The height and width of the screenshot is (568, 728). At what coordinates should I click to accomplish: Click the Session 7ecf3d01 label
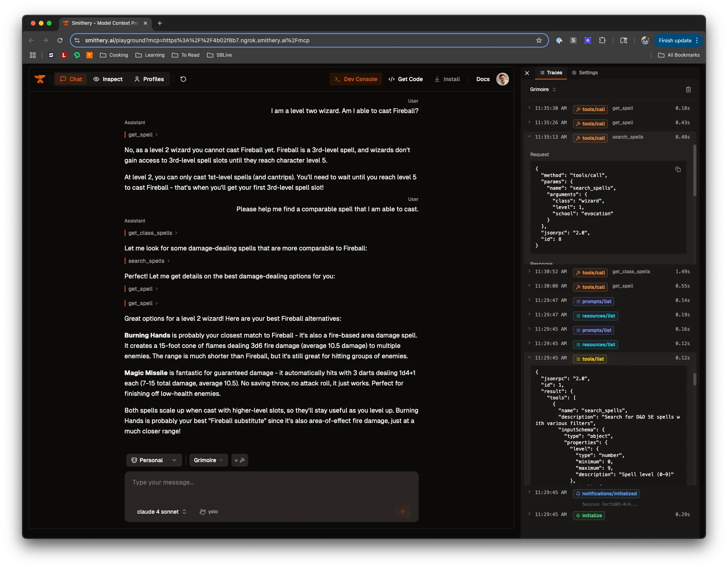pyautogui.click(x=609, y=504)
